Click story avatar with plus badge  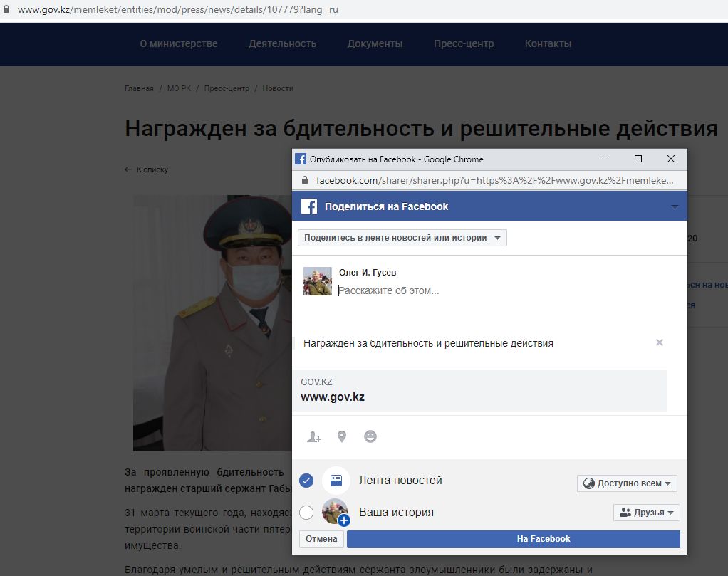(336, 513)
